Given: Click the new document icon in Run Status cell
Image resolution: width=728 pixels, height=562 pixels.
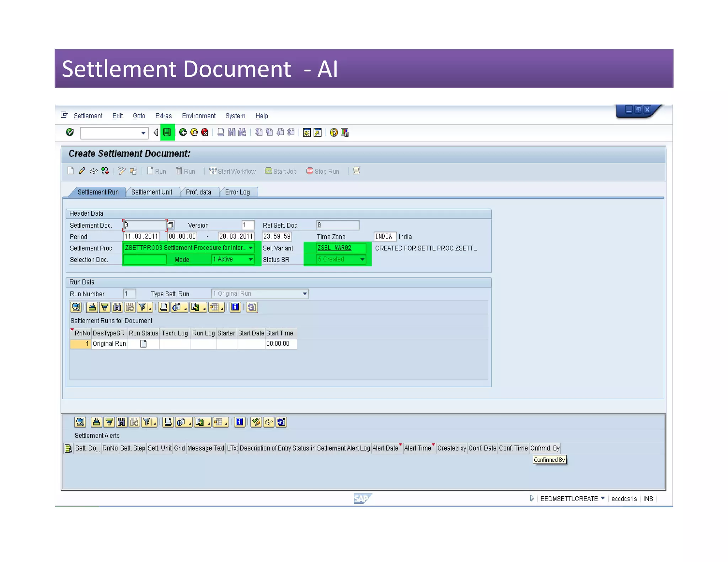Looking at the screenshot, I should click(143, 344).
